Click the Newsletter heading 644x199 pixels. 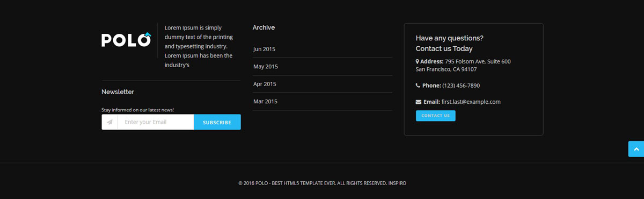tap(118, 92)
